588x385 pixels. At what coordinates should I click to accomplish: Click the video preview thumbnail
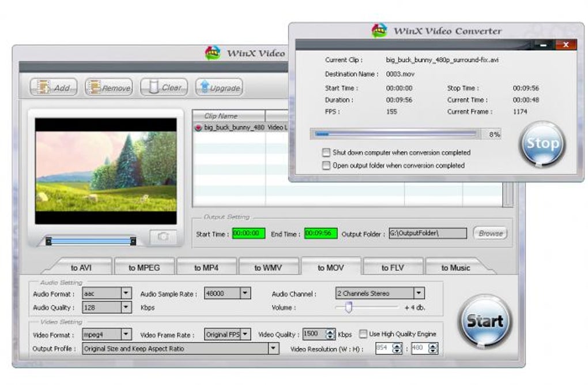click(x=105, y=171)
